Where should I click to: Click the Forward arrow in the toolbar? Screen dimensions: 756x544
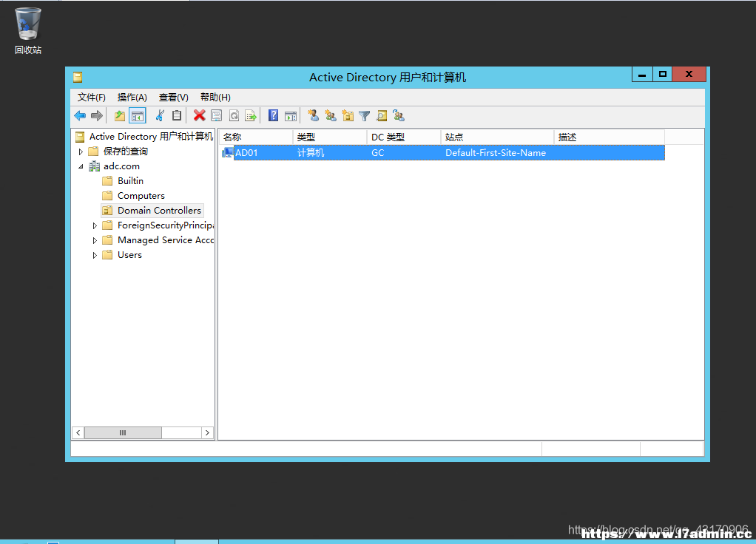pos(97,115)
